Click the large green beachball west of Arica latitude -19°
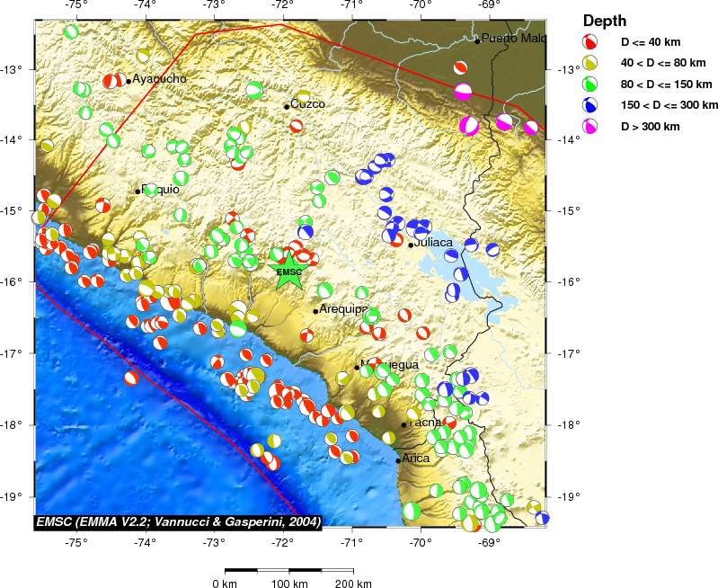 [412, 511]
